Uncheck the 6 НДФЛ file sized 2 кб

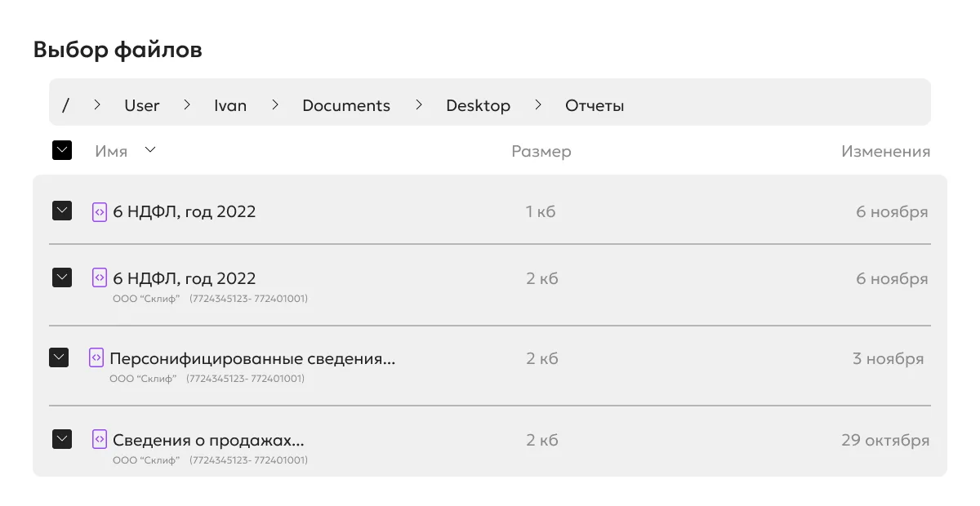[62, 277]
